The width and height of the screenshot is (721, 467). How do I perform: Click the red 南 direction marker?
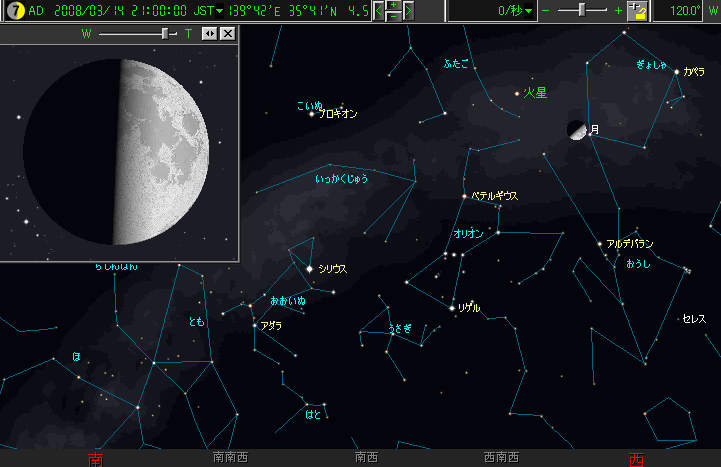pos(95,459)
